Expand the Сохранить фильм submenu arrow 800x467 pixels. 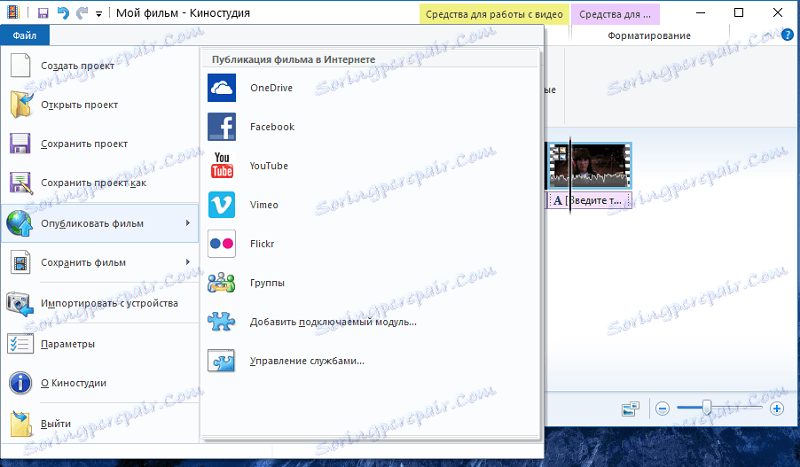pos(188,262)
